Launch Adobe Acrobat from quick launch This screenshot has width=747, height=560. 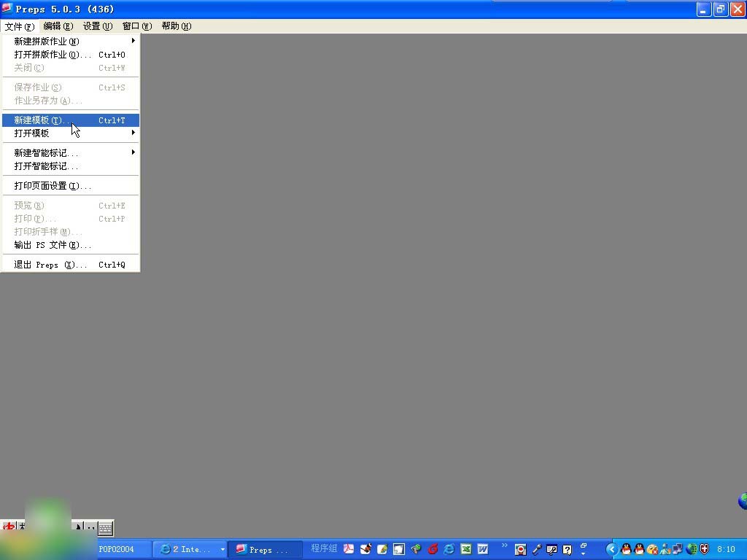tap(349, 549)
